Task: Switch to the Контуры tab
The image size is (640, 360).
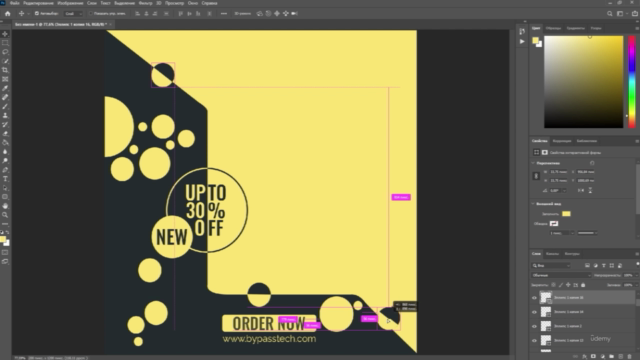Action: tap(572, 254)
